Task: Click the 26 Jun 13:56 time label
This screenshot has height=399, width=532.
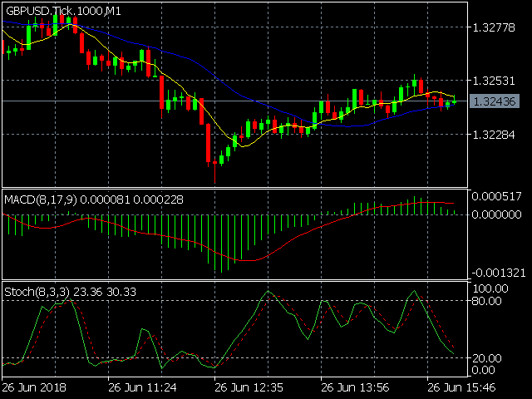Action: point(355,387)
